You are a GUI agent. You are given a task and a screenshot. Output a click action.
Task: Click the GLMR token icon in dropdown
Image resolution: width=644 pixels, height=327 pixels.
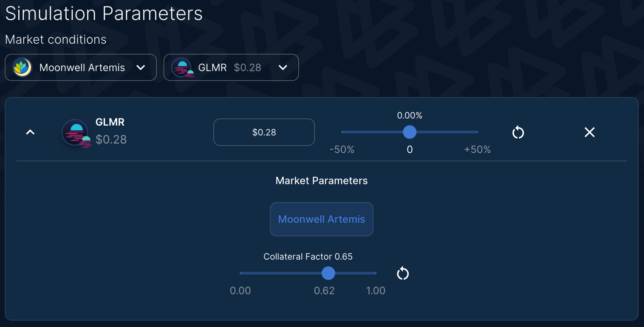[x=183, y=67]
